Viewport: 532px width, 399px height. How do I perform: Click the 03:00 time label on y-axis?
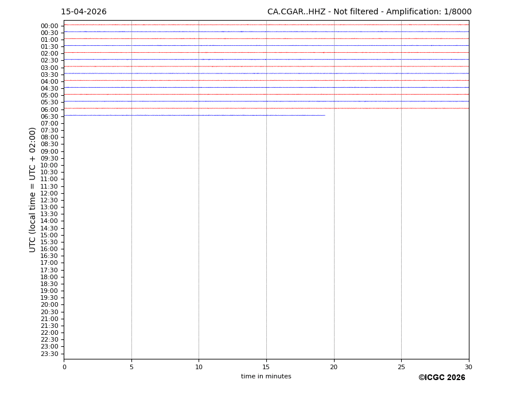coord(49,68)
